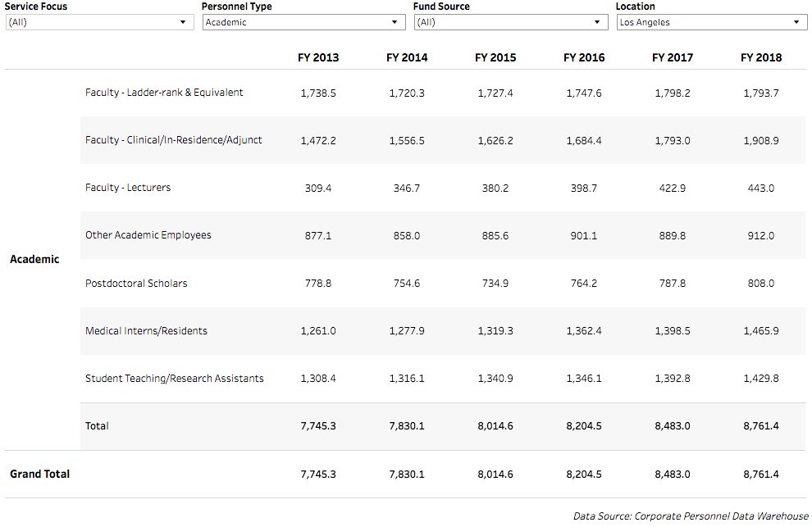Open the Personnel Type dropdown showing Academic
This screenshot has height=527, width=812.
[304, 22]
